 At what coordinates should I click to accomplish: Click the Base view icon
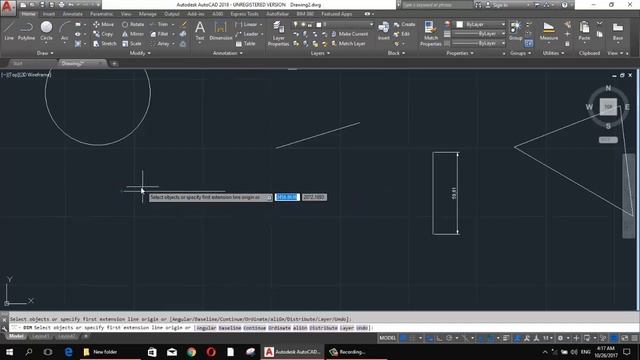[x=618, y=31]
